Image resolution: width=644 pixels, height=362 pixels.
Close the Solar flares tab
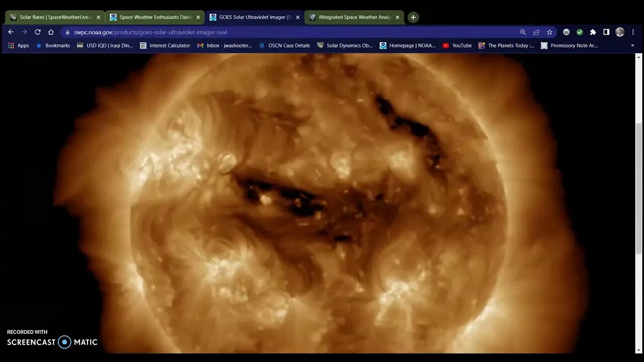98,17
